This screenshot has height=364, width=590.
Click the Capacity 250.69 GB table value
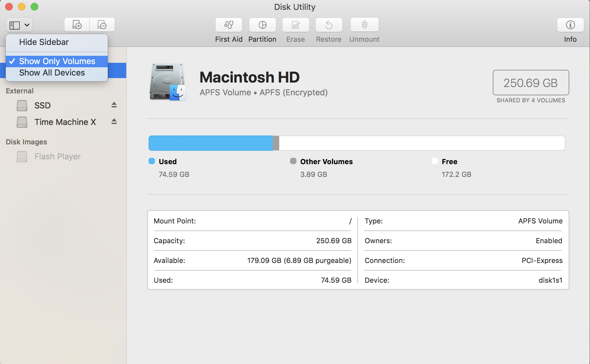pyautogui.click(x=334, y=241)
